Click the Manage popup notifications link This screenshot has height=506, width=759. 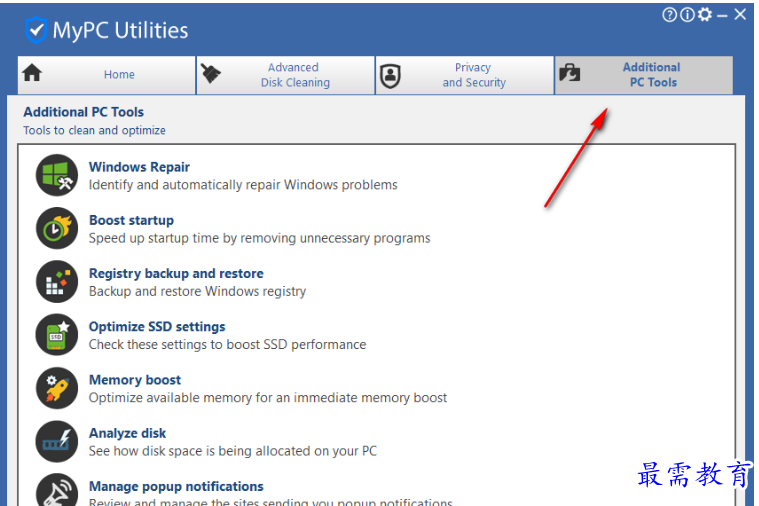[176, 487]
